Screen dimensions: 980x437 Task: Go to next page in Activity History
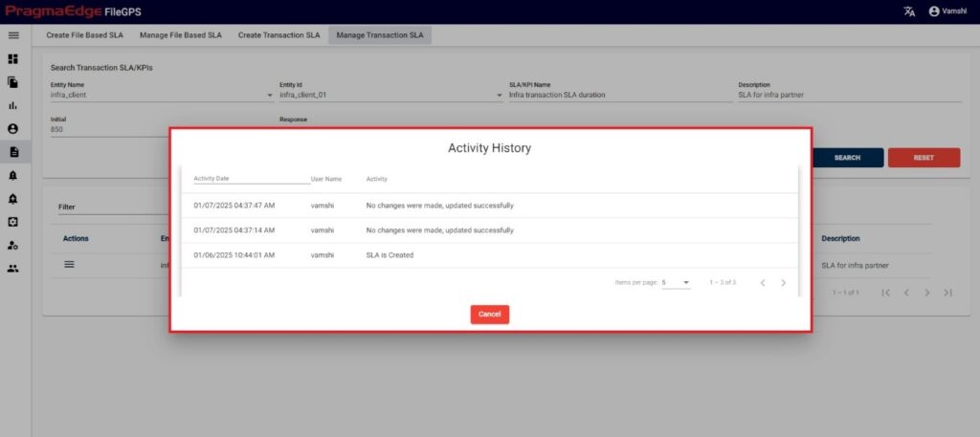click(783, 283)
